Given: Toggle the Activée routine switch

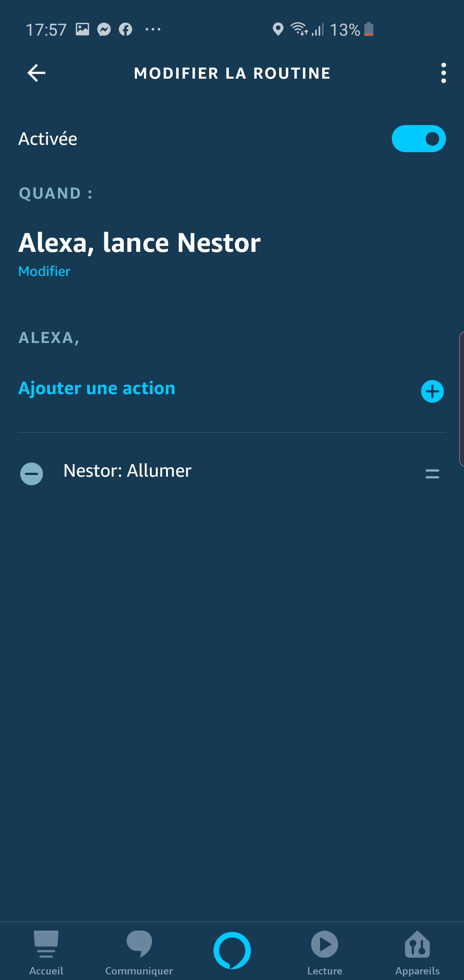Looking at the screenshot, I should (418, 138).
